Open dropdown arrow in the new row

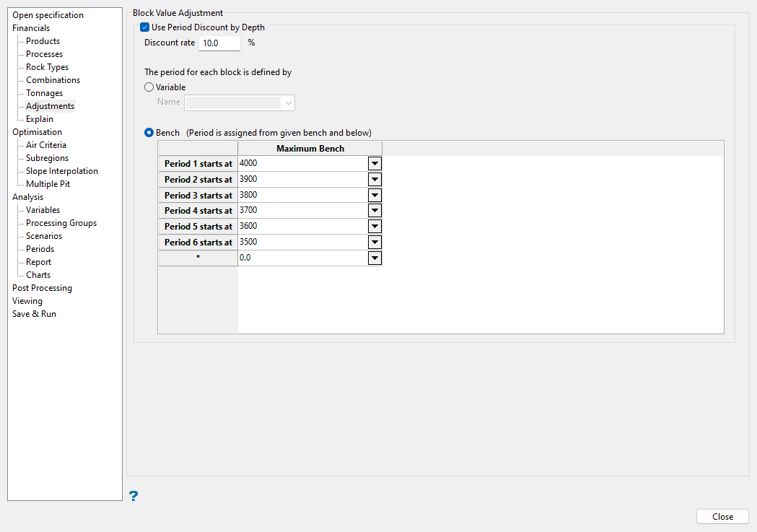click(x=375, y=258)
